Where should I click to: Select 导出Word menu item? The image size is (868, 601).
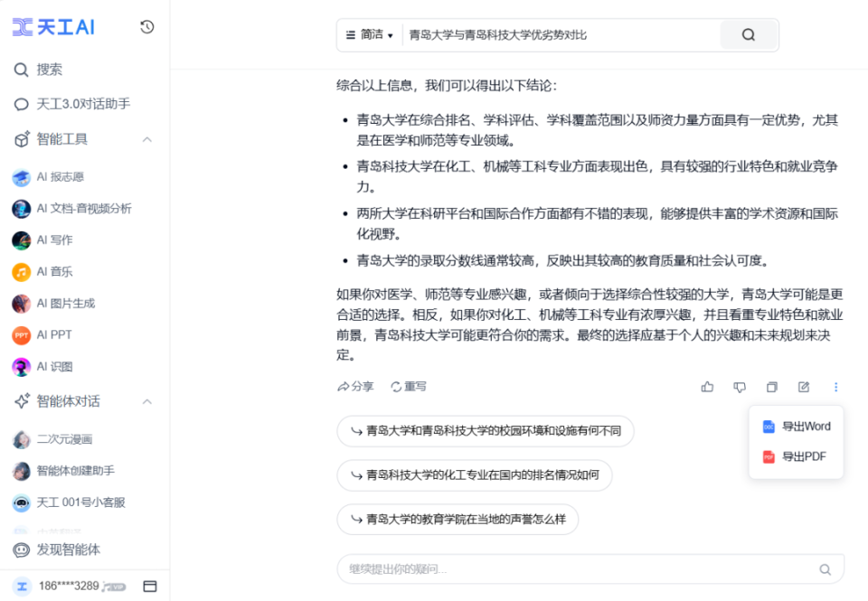(796, 427)
